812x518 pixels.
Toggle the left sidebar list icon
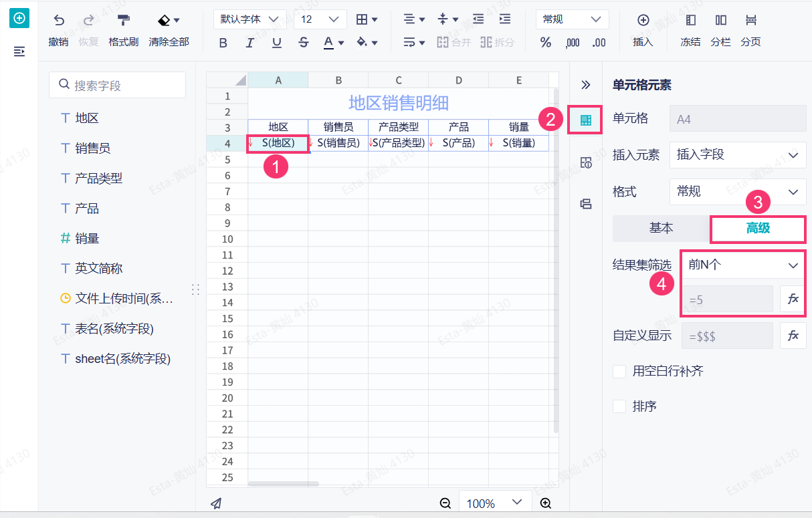click(19, 51)
